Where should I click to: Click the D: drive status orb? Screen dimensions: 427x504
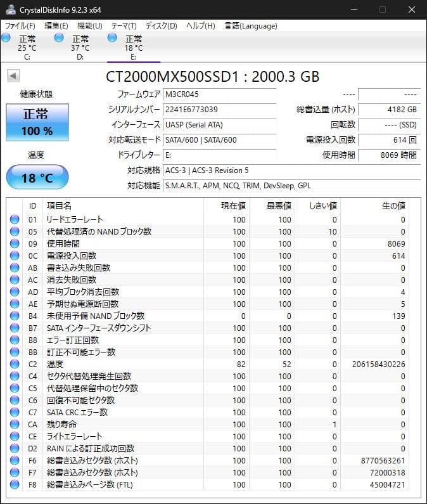[59, 38]
